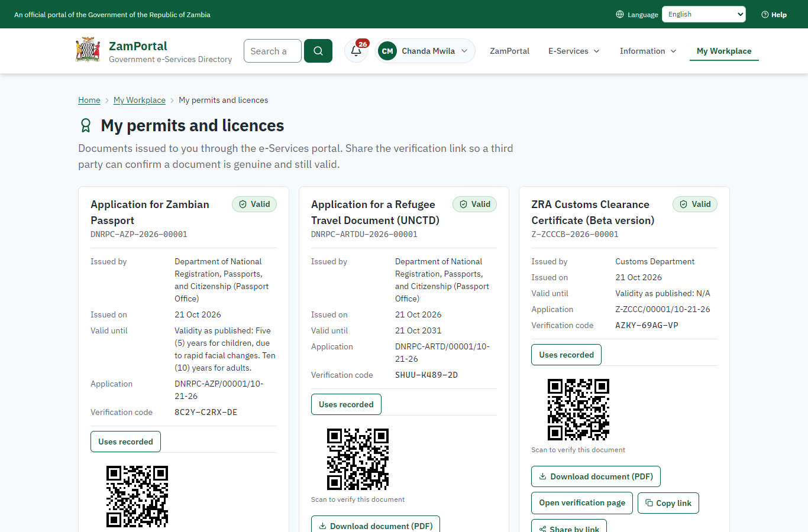The width and height of the screenshot is (808, 532).
Task: Open the My Workplace breadcrumb link
Action: (140, 100)
